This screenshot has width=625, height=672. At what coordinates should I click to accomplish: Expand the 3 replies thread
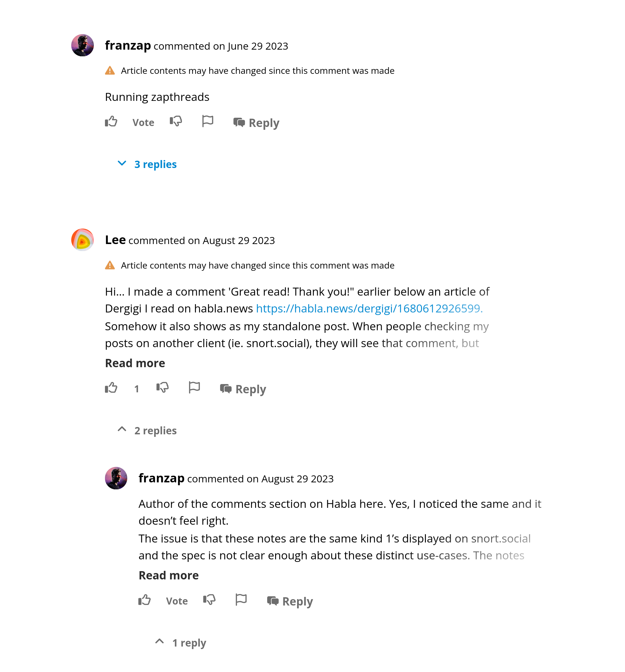(x=147, y=164)
